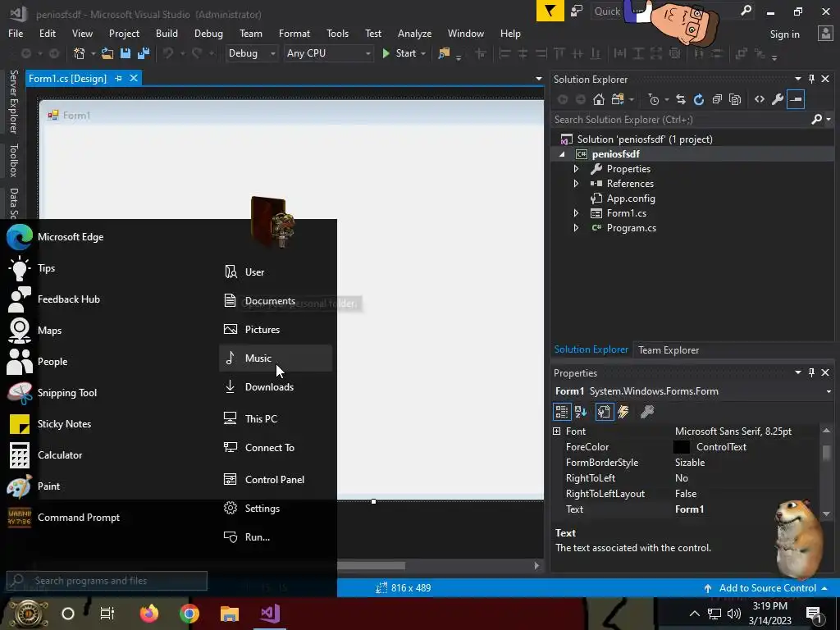This screenshot has height=630, width=840.
Task: Sort Properties grid alphabetically
Action: coord(581,412)
